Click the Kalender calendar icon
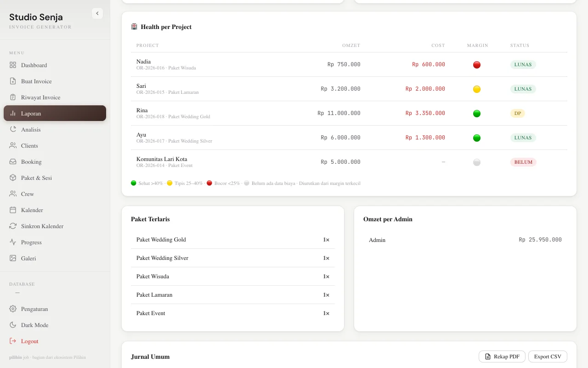Image resolution: width=588 pixels, height=368 pixels. tap(13, 210)
